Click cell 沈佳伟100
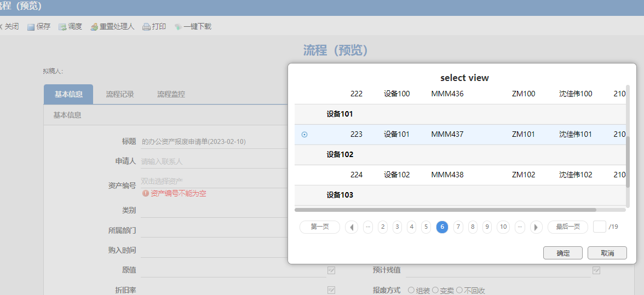 576,94
